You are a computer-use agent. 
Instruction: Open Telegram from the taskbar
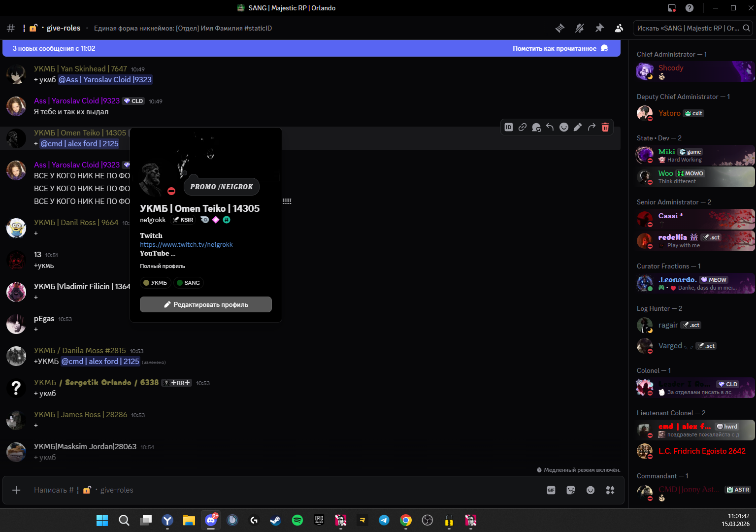tap(384, 520)
